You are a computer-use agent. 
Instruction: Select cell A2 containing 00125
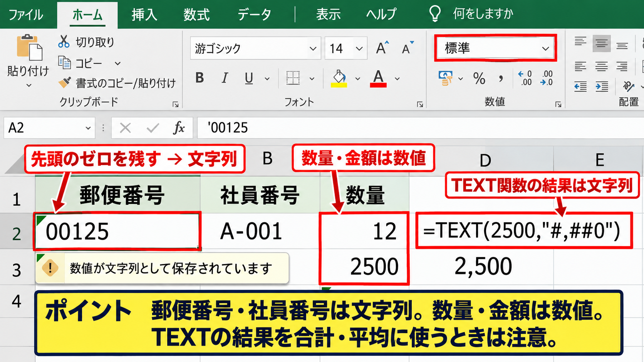point(117,232)
